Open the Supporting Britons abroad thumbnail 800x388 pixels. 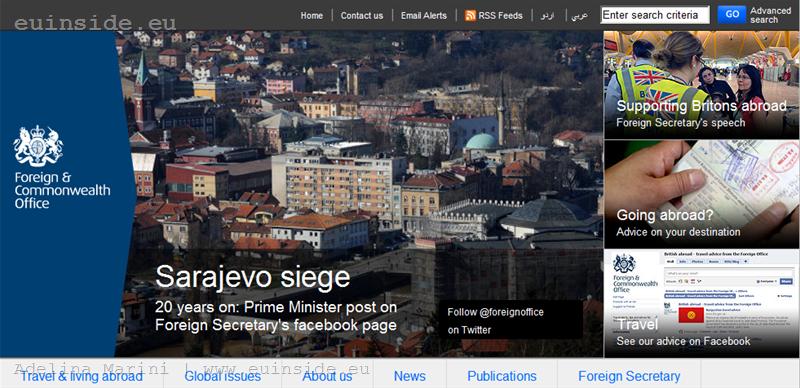[x=702, y=85]
